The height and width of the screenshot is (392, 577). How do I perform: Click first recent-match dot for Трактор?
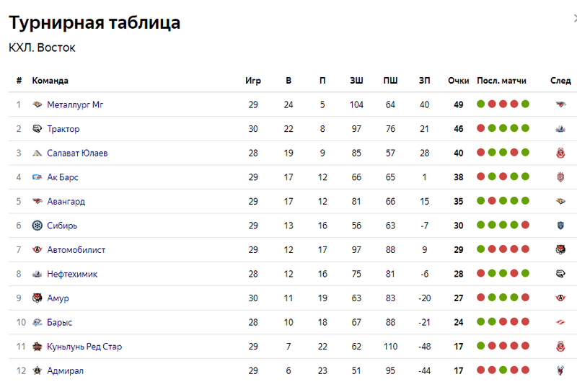point(480,129)
